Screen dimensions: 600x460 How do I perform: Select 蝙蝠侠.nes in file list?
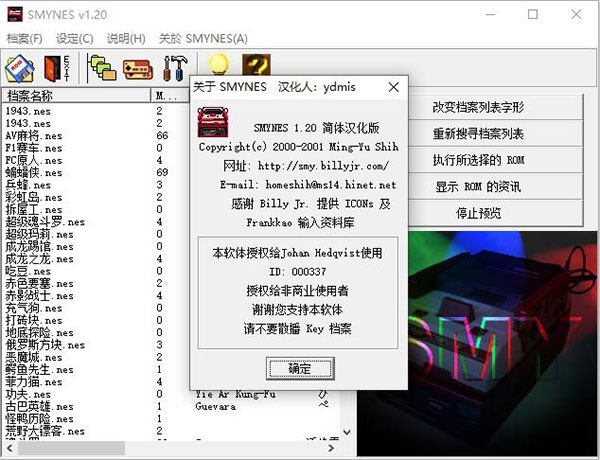click(x=34, y=172)
